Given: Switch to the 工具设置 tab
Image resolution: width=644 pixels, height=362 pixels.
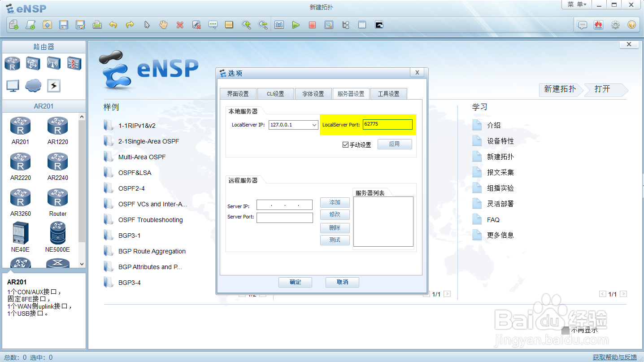Looking at the screenshot, I should pyautogui.click(x=388, y=93).
